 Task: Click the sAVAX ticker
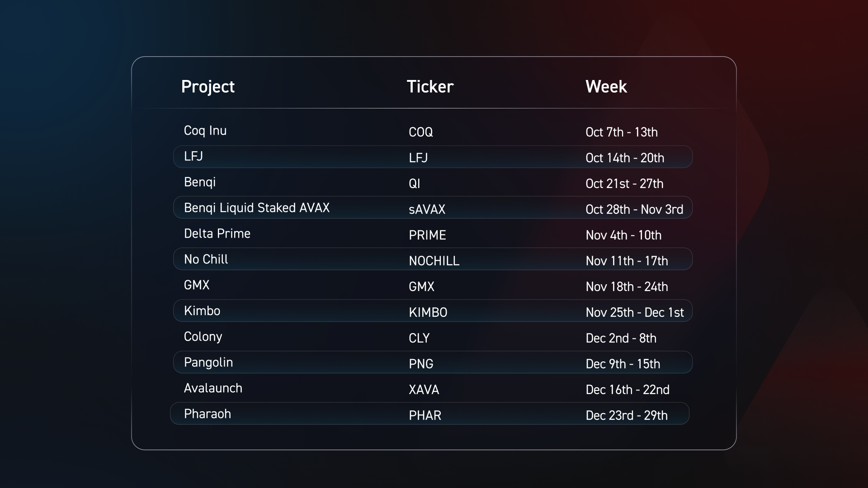click(427, 209)
